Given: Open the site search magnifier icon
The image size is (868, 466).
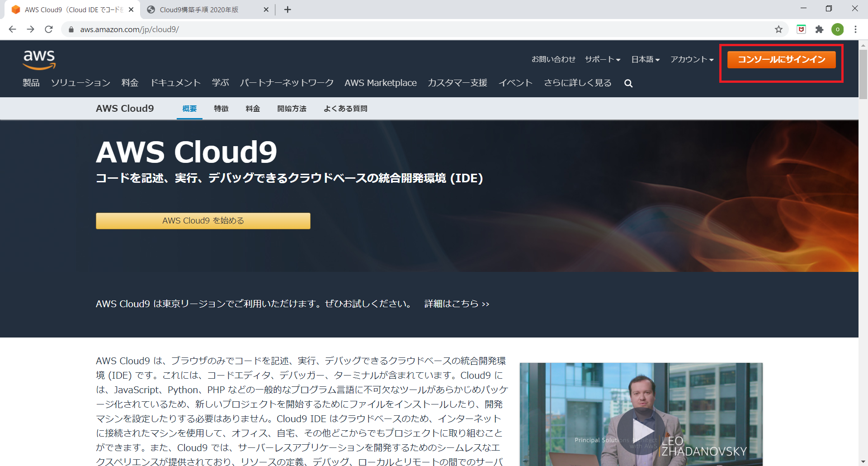Looking at the screenshot, I should click(x=628, y=83).
